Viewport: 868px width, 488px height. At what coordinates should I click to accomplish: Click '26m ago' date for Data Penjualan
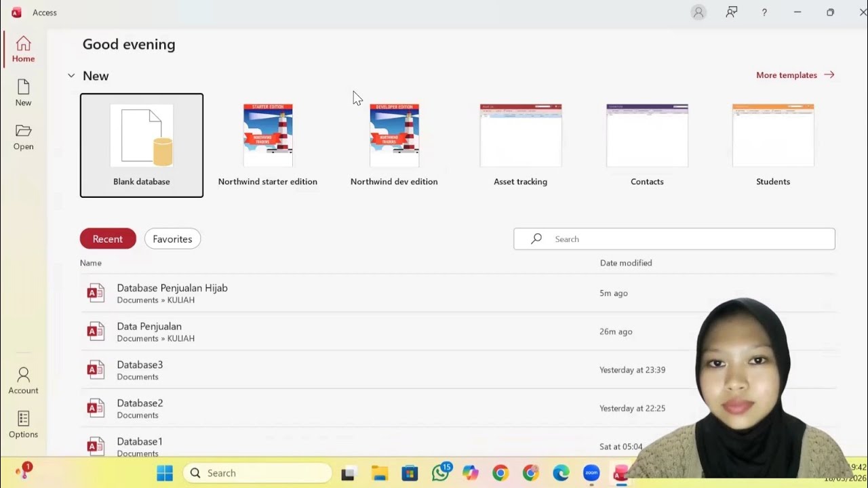click(616, 332)
